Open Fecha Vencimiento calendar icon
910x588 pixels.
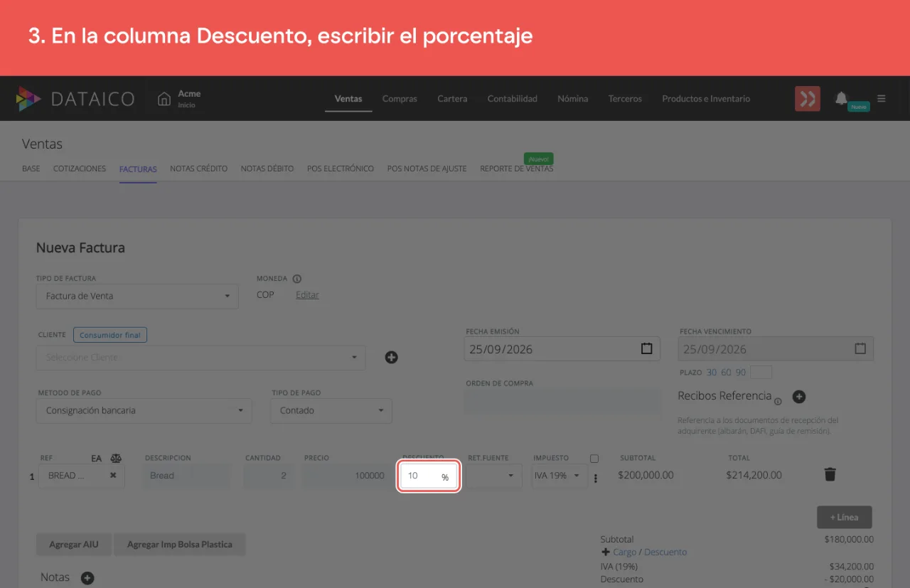[x=860, y=349]
